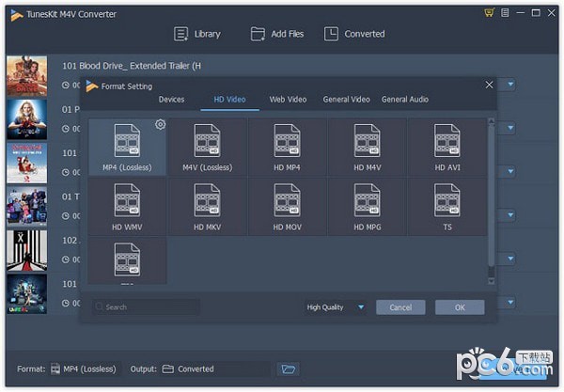
Task: Select the M4V (Lossless) format
Action: click(x=207, y=147)
